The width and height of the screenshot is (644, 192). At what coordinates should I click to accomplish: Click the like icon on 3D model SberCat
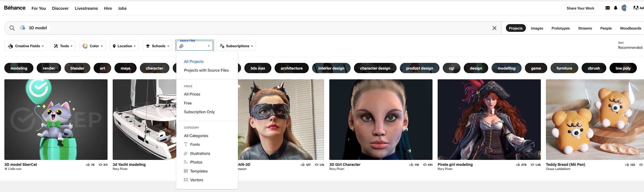[x=88, y=165]
